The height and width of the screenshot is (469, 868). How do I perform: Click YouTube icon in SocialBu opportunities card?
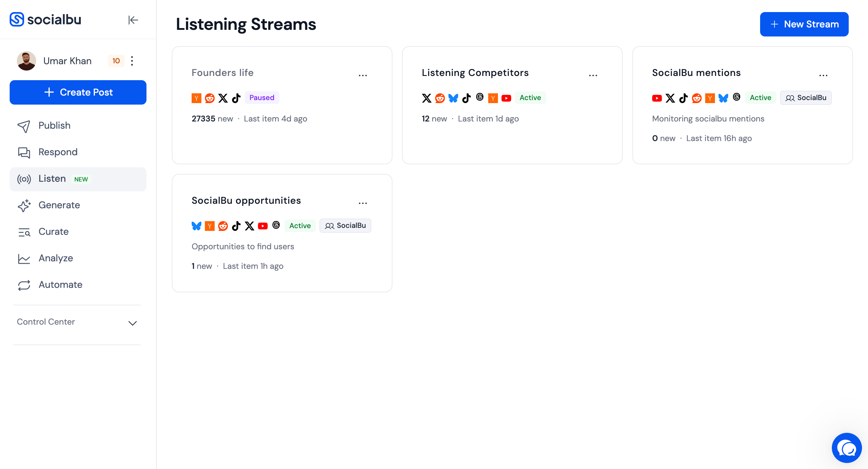263,226
